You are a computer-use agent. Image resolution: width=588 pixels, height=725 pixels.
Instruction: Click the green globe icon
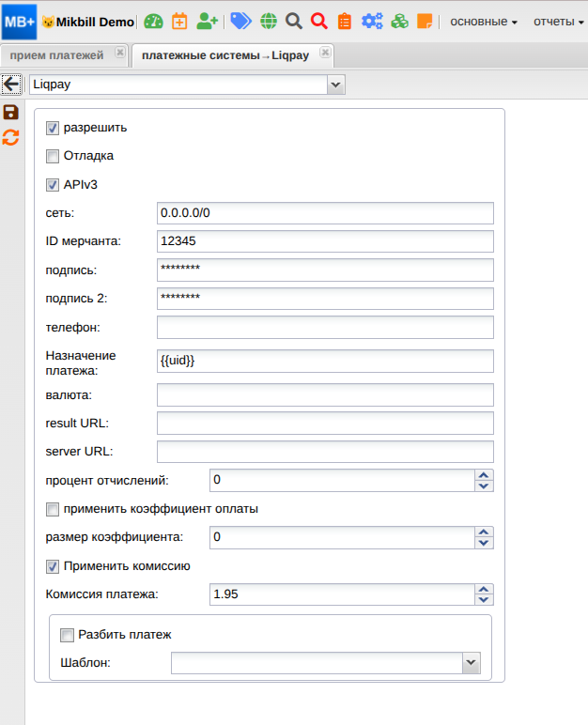(x=269, y=22)
